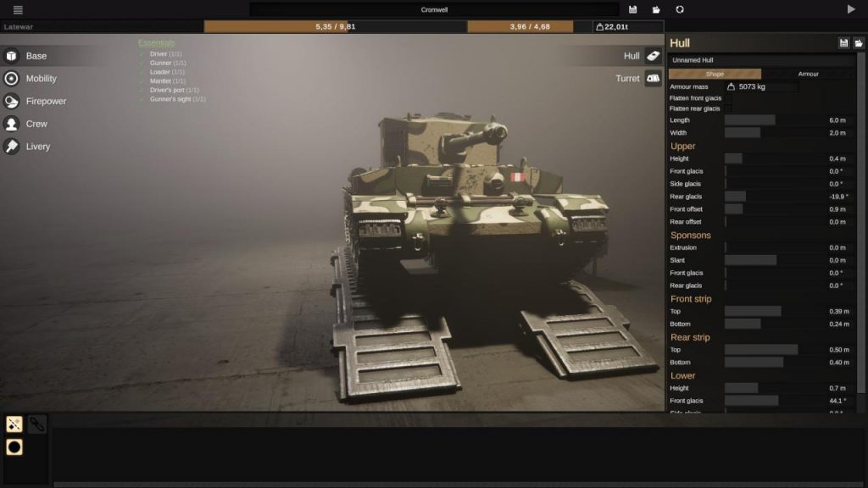Enable Flatten rear glacis
The height and width of the screenshot is (488, 868).
(731, 107)
